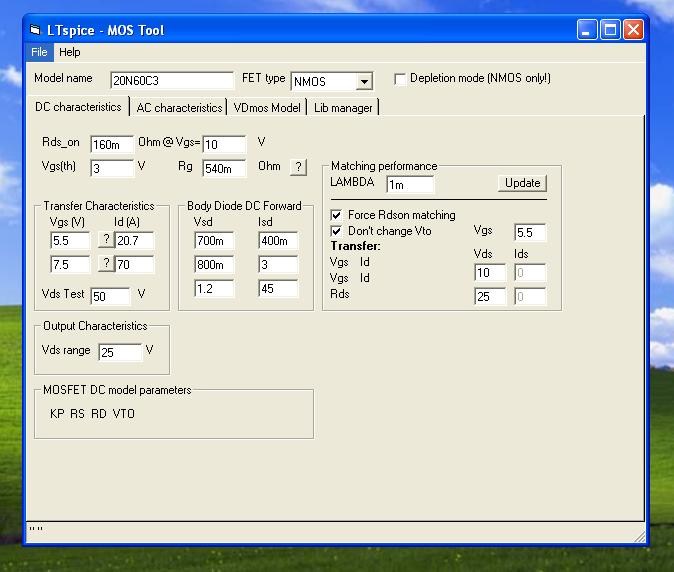The width and height of the screenshot is (674, 572).
Task: Click the Isd field showing 45
Action: click(x=278, y=288)
